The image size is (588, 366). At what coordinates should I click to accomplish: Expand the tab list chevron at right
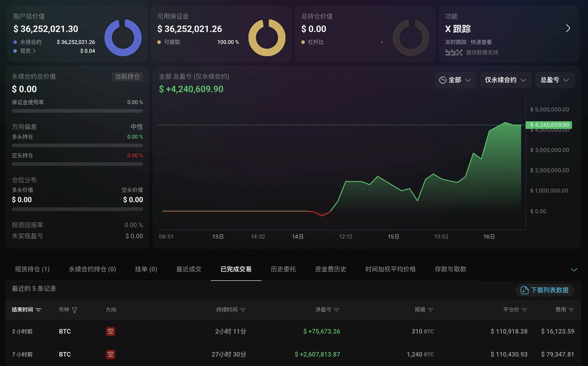tap(574, 270)
